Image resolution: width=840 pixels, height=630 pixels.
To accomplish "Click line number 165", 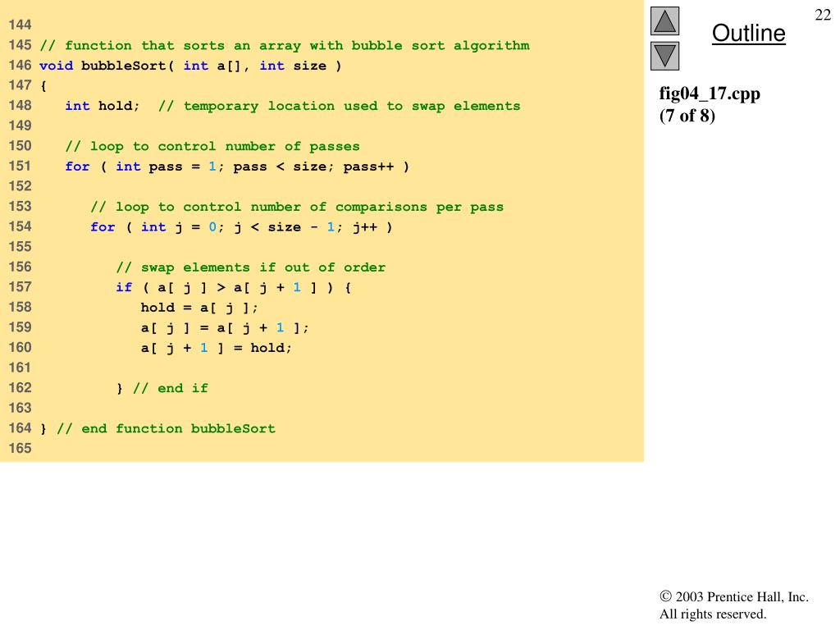I will 20,449.
